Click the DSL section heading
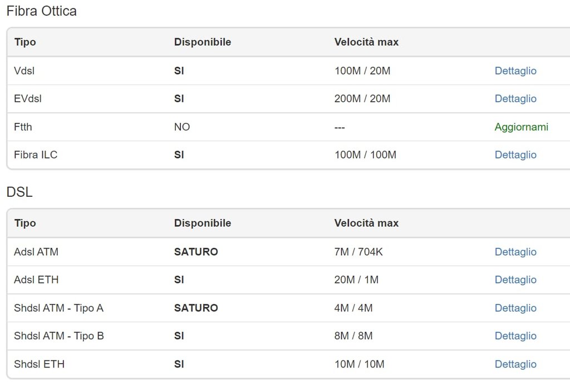 tap(19, 192)
